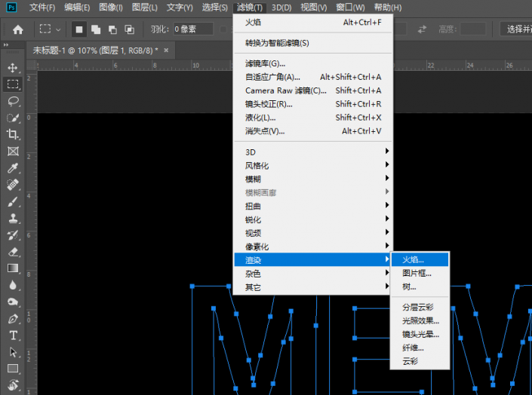Image resolution: width=532 pixels, height=395 pixels.
Task: Select the Lasso tool
Action: (13, 101)
